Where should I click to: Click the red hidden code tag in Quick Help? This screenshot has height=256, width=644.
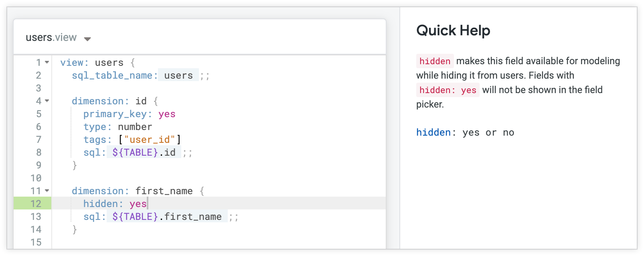(x=435, y=61)
